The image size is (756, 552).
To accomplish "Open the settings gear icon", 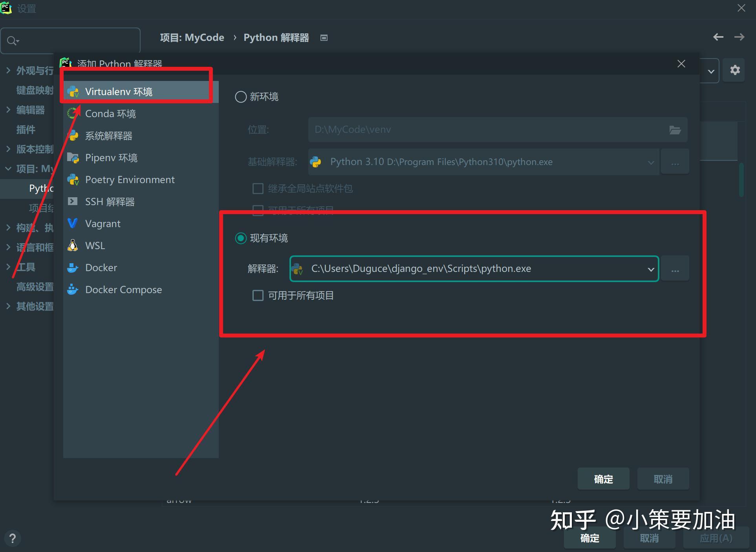I will pyautogui.click(x=735, y=70).
